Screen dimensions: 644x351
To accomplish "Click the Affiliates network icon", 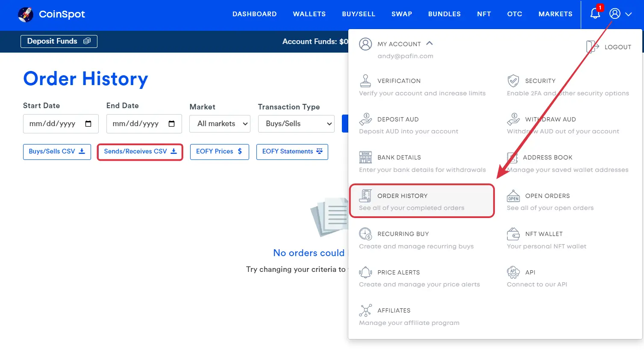I will tap(365, 310).
